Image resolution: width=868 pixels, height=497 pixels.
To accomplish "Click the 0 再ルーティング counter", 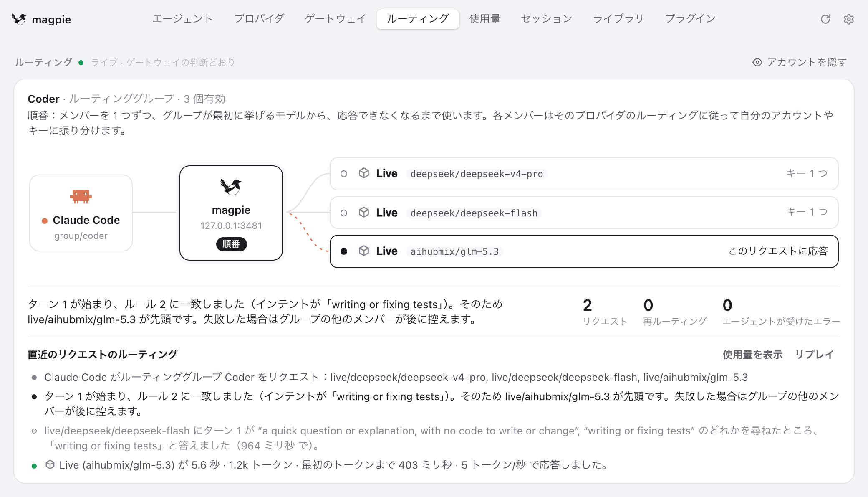I will coord(675,312).
